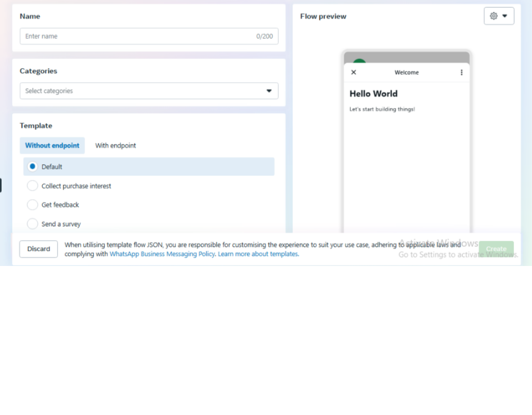Close the Welcome screen with the X icon
The image size is (532, 415).
(354, 73)
